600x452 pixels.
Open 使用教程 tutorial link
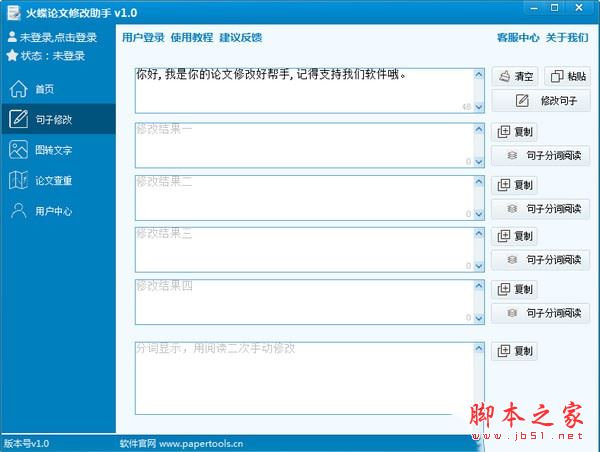point(192,38)
